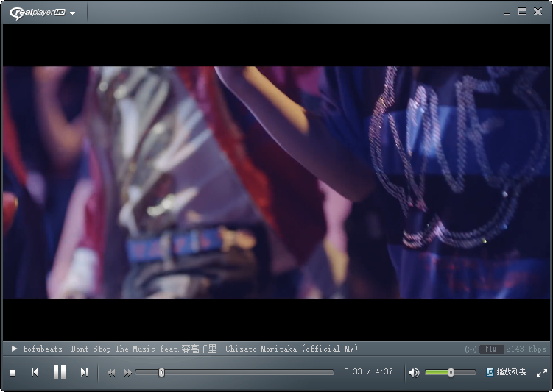Skip to next track

tap(84, 372)
